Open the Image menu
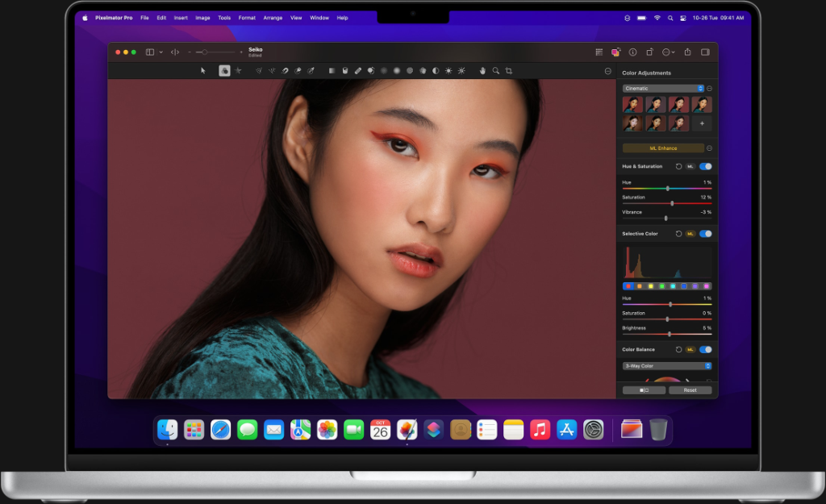The height and width of the screenshot is (504, 826). pos(202,17)
